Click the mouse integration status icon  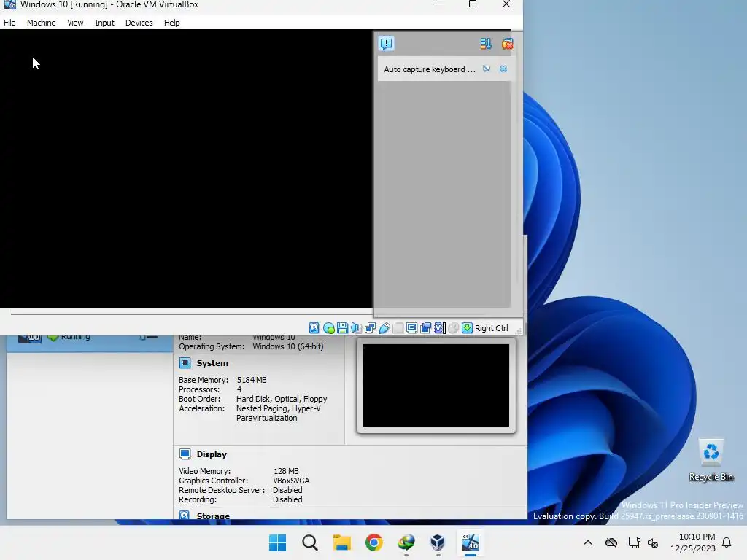[454, 327]
